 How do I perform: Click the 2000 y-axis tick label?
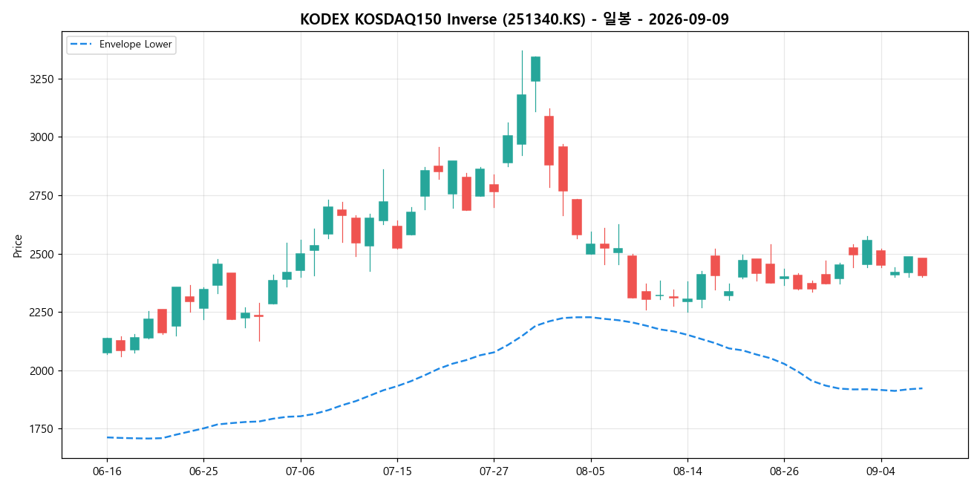[43, 370]
